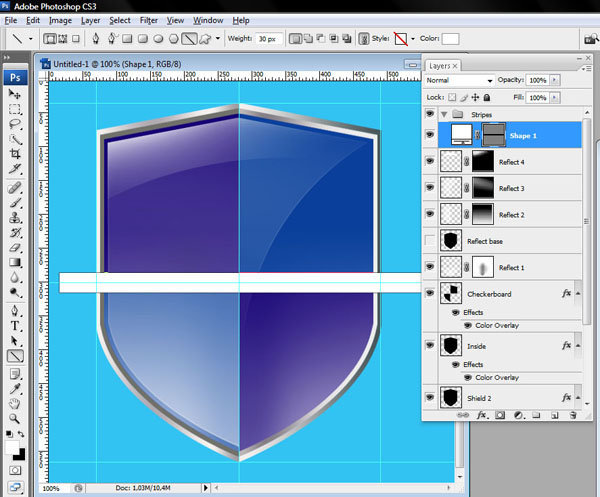Hide the Reflect 1 layer
Image resolution: width=600 pixels, height=497 pixels.
(x=430, y=267)
